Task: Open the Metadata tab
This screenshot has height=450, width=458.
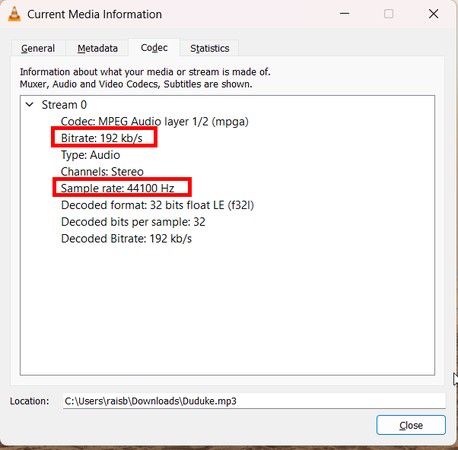Action: click(97, 48)
